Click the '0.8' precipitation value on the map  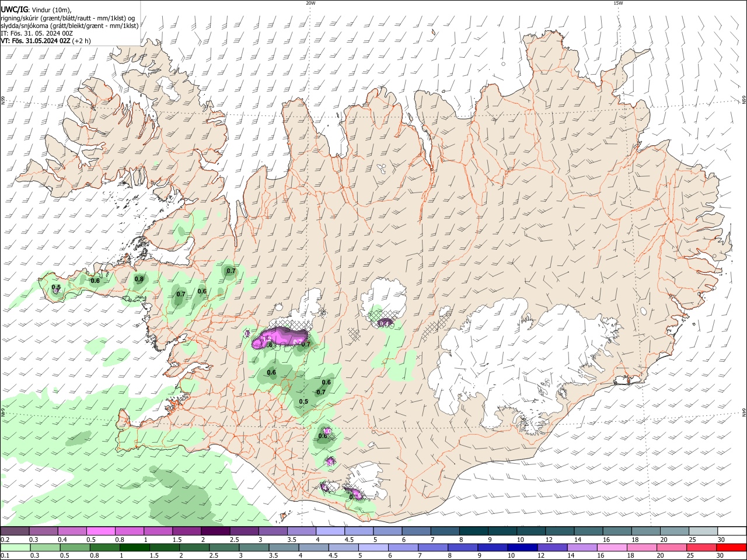coord(139,279)
